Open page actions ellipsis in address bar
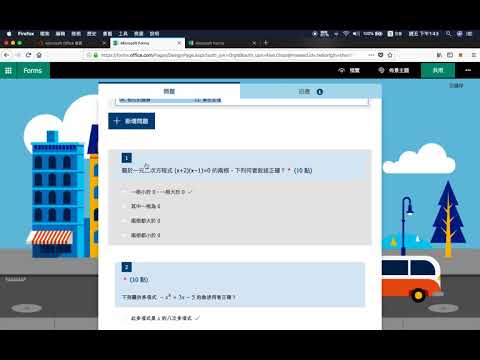This screenshot has height=360, width=480. pyautogui.click(x=371, y=55)
